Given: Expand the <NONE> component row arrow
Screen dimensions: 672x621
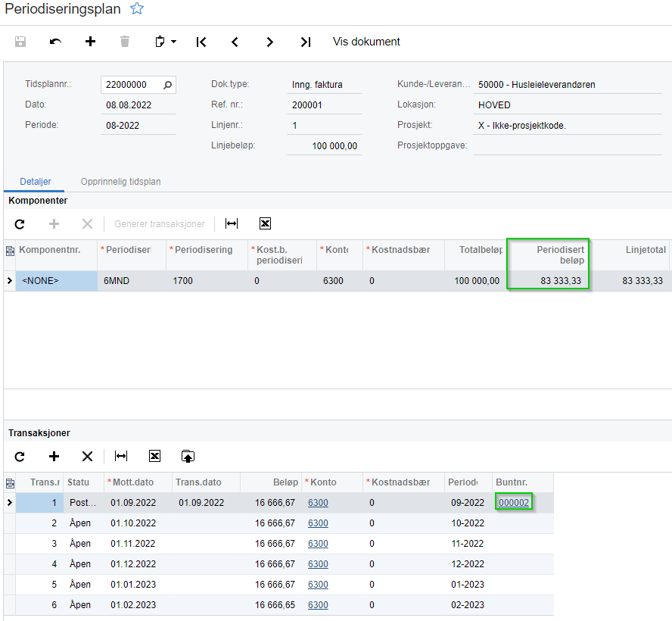Looking at the screenshot, I should [x=9, y=281].
